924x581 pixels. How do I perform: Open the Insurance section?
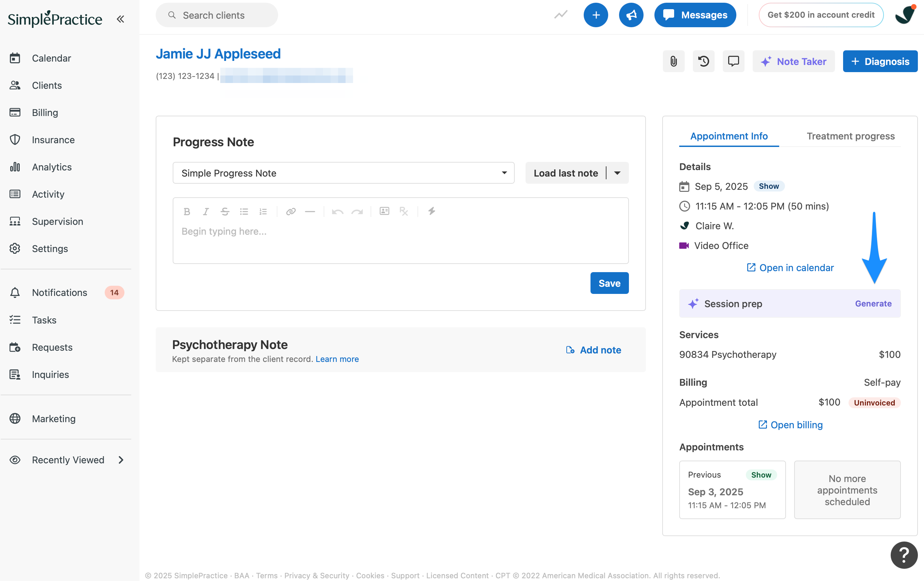[x=53, y=140]
